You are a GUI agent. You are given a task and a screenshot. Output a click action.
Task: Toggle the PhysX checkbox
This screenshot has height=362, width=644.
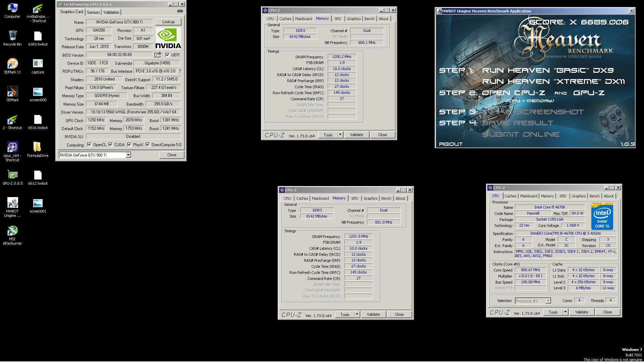(x=129, y=145)
